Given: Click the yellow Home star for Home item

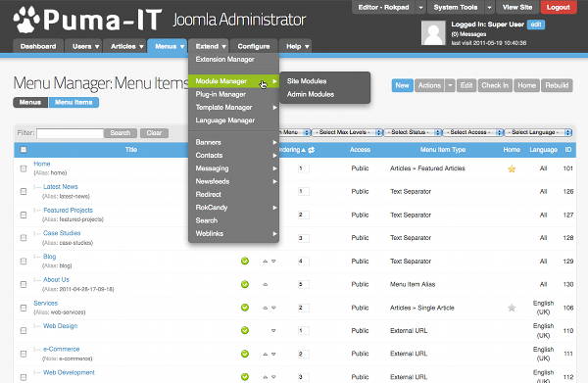Looking at the screenshot, I should [512, 168].
